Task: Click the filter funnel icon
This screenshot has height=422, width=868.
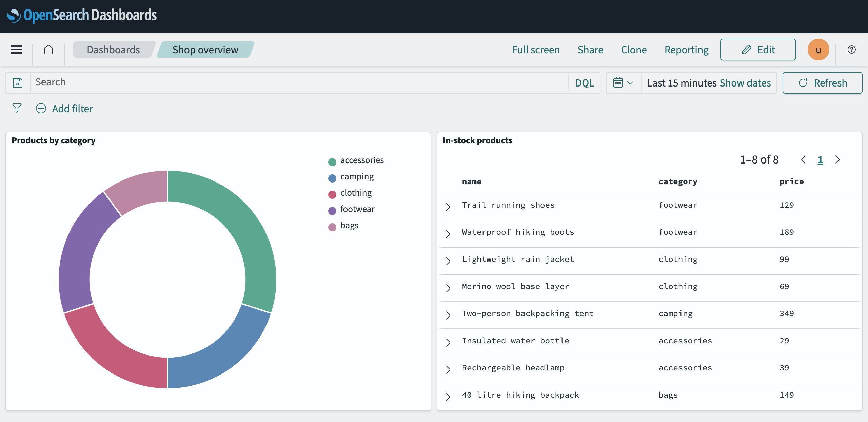Action: (x=17, y=108)
